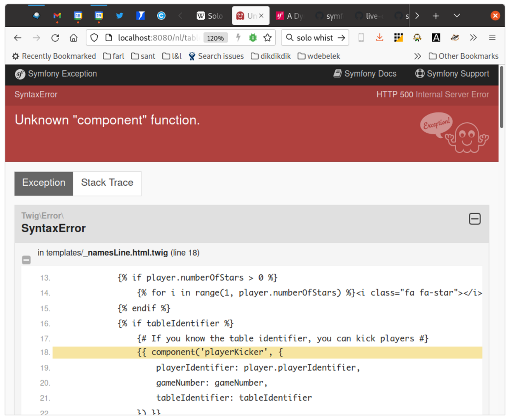Open the pinned blue C-circle icon tab
Viewport: 510px width, 420px height.
coord(161,16)
